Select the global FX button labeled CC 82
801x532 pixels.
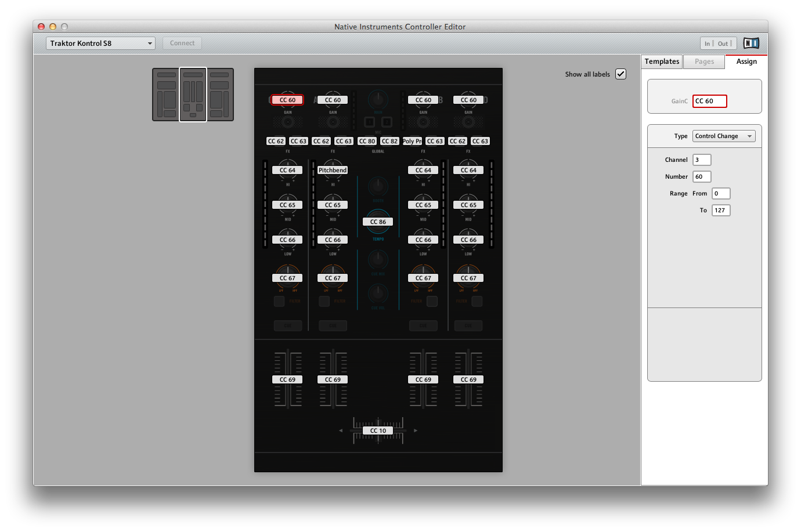coord(389,141)
